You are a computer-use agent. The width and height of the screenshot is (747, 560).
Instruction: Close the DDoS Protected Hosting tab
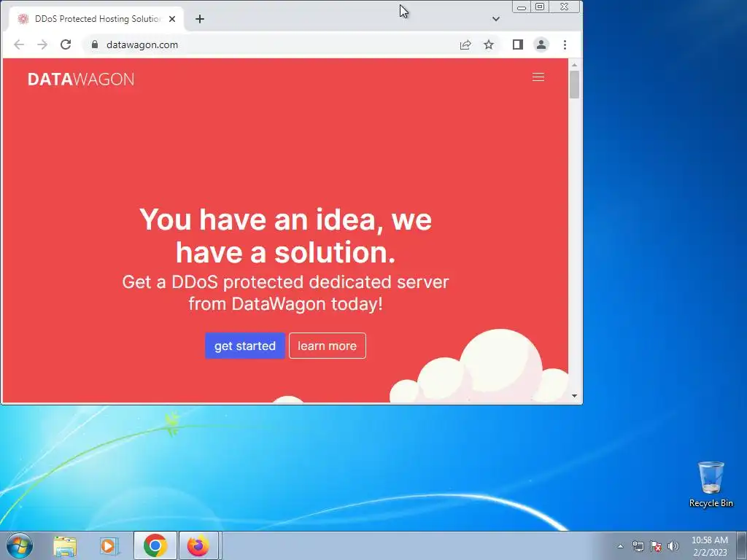click(x=172, y=19)
